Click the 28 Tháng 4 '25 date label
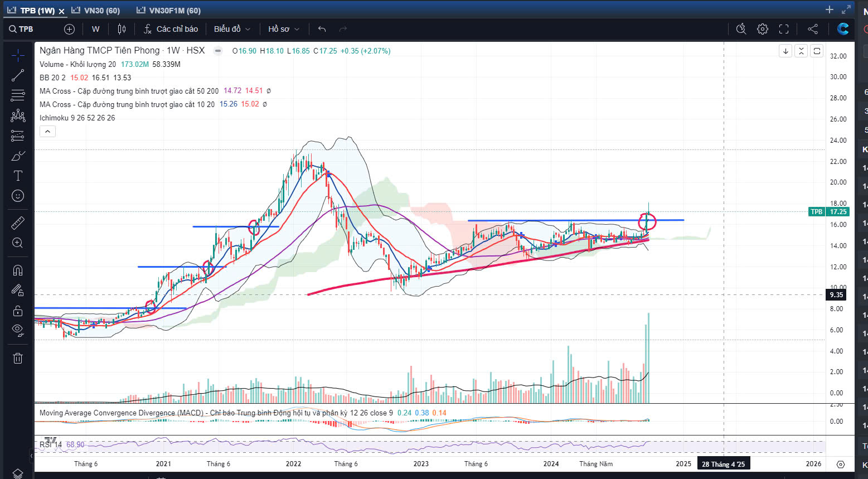Screen dimensions: 868x479 723,464
